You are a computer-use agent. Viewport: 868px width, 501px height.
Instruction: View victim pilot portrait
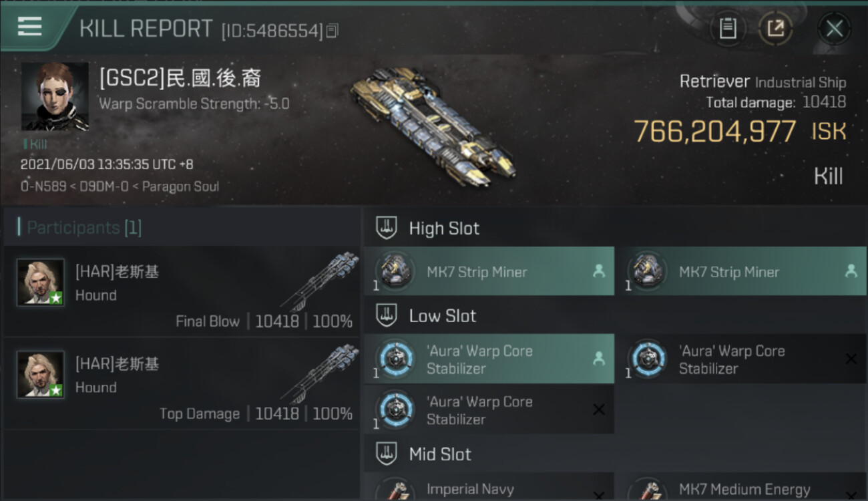coord(55,96)
